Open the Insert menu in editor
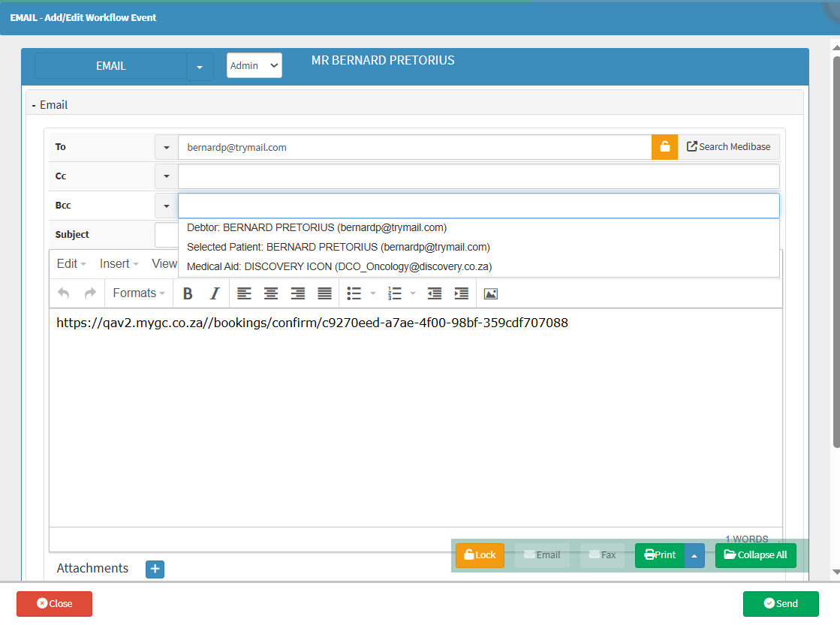 (x=119, y=264)
